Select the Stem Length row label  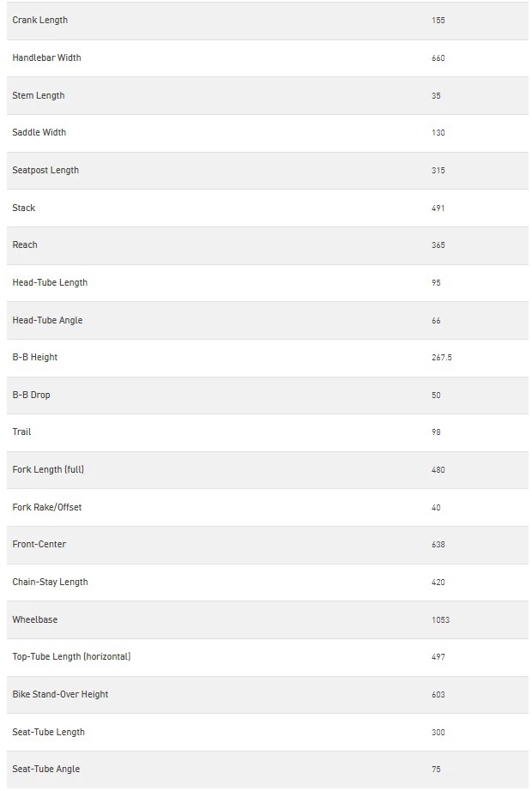[x=39, y=95]
